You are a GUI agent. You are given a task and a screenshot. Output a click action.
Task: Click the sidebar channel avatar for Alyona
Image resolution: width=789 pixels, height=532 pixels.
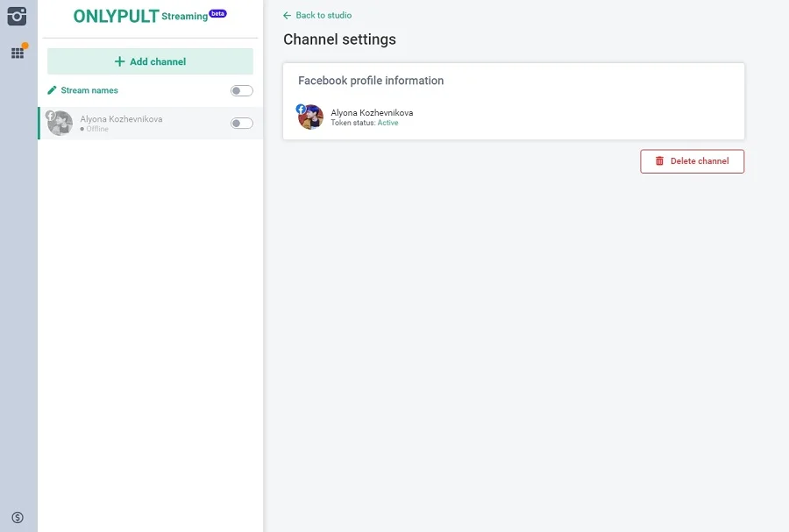coord(60,124)
